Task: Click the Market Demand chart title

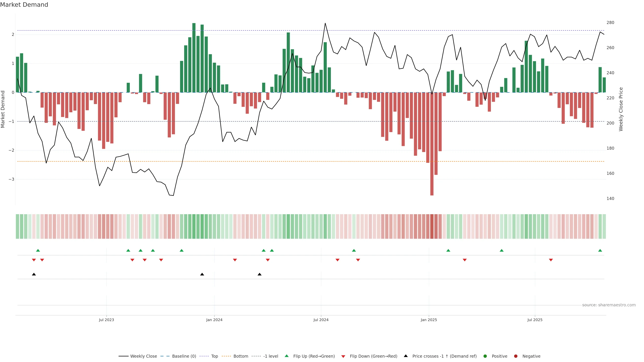Action: [x=24, y=5]
